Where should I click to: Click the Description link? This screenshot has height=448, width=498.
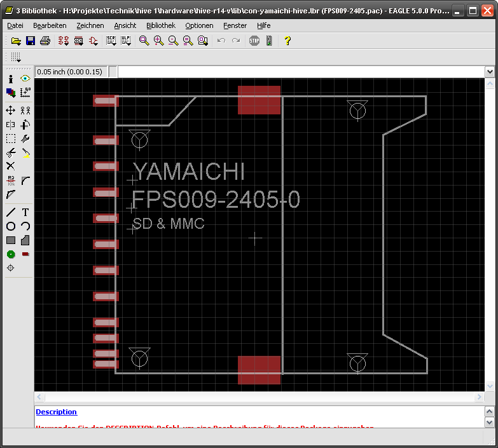tap(56, 412)
